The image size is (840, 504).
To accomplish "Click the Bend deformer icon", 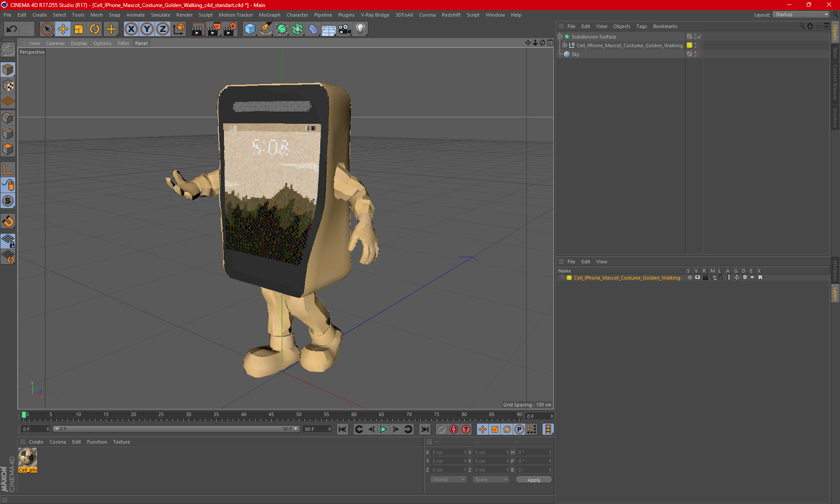I will pos(313,29).
